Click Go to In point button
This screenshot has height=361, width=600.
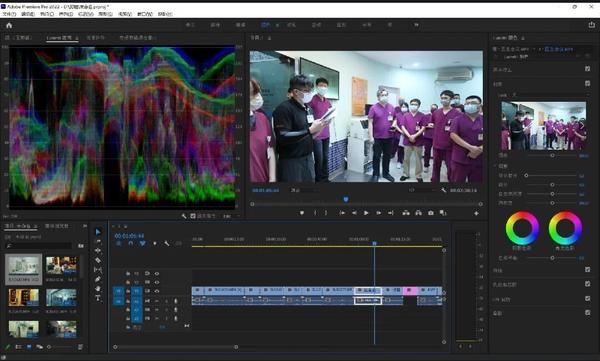point(342,213)
